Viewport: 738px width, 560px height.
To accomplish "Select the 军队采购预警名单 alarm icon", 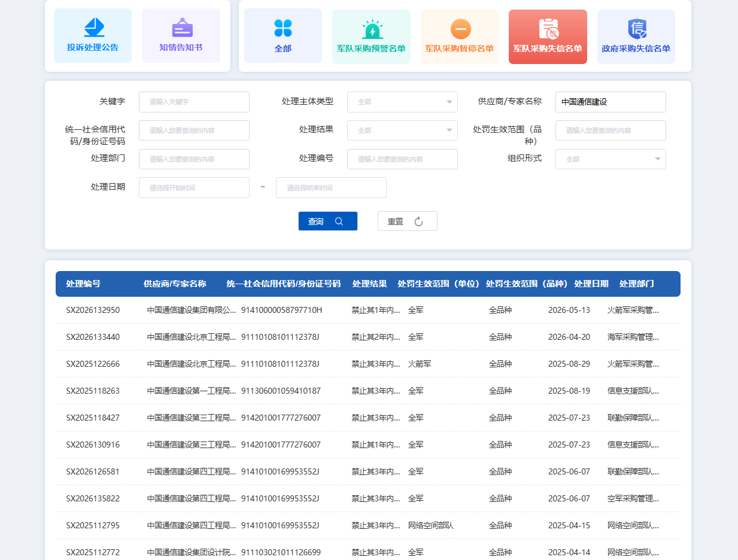I will coord(372,29).
